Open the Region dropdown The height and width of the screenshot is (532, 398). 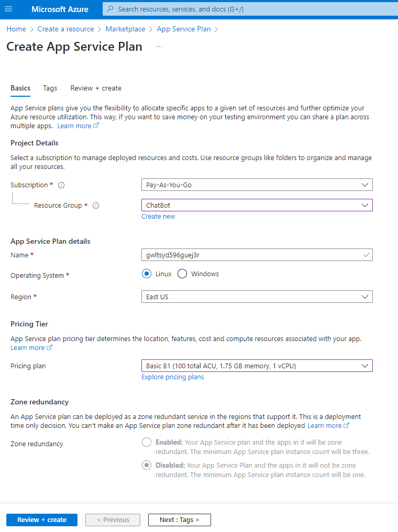coord(257,297)
